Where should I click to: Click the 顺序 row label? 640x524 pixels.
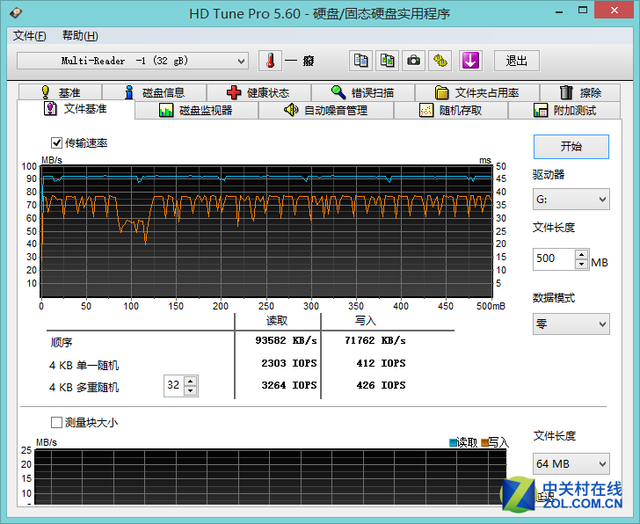(x=62, y=342)
